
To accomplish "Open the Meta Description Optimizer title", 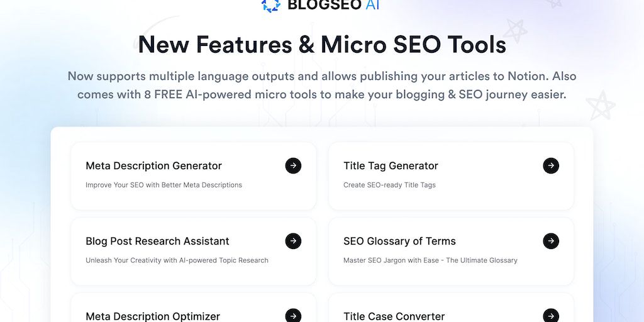I will tap(153, 316).
